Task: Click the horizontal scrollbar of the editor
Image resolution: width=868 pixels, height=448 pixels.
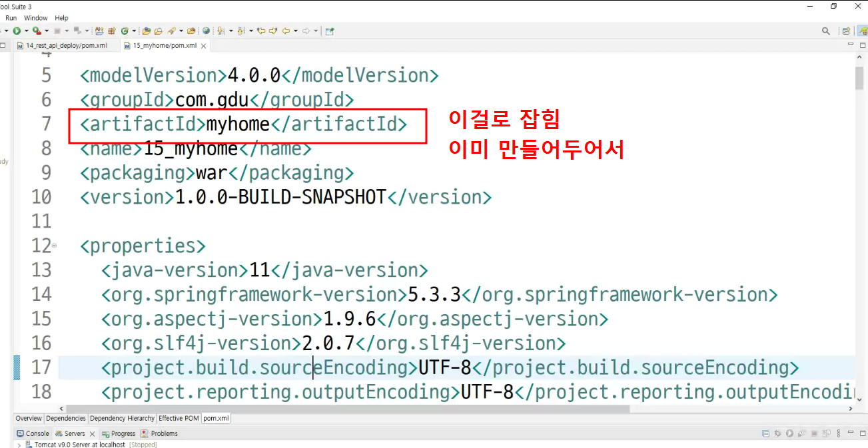Action: pyautogui.click(x=346, y=408)
